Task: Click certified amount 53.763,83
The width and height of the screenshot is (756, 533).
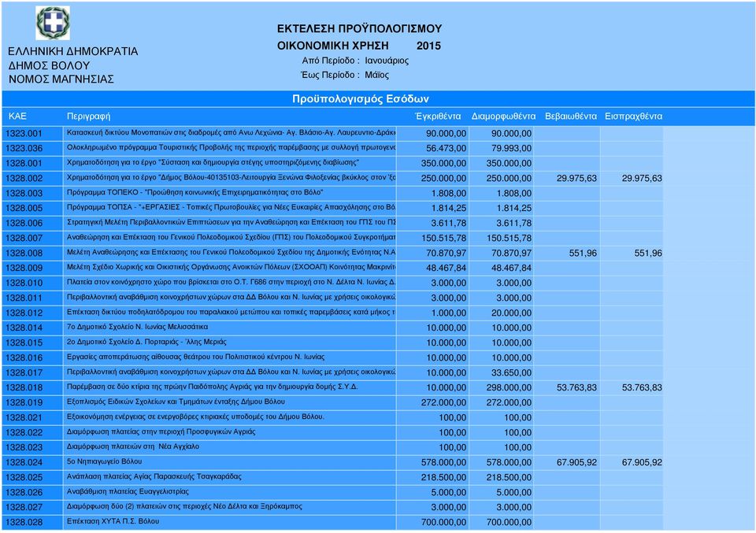Action: coord(576,387)
